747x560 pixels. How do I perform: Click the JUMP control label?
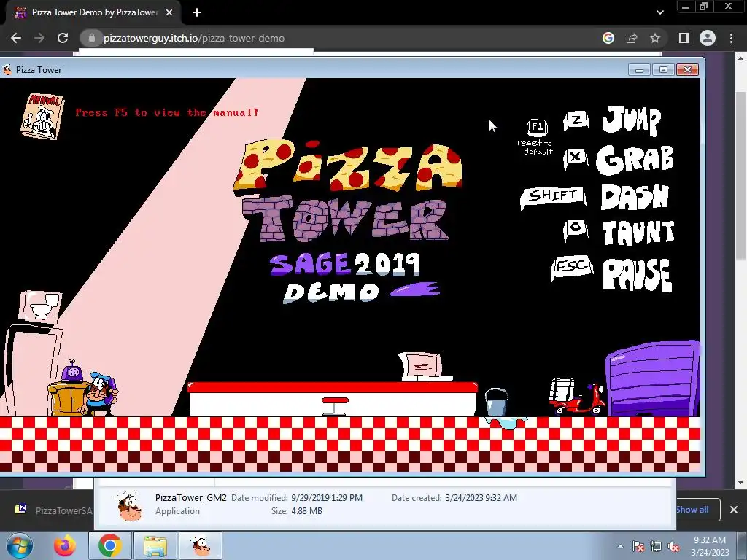tap(631, 120)
